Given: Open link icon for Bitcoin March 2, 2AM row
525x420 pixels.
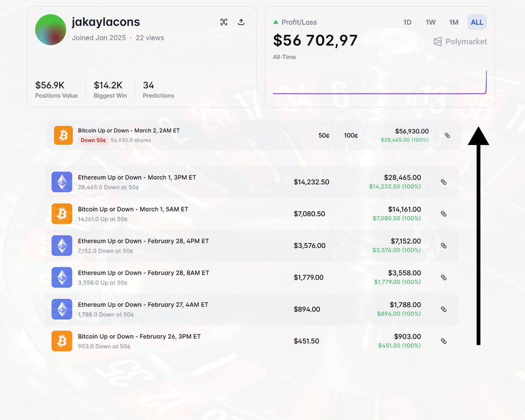Looking at the screenshot, I should [447, 135].
